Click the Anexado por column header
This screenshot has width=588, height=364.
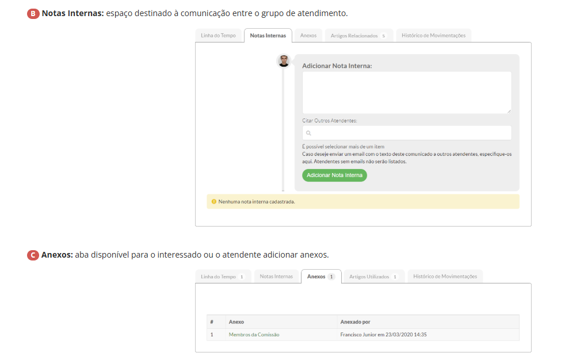[355, 322]
